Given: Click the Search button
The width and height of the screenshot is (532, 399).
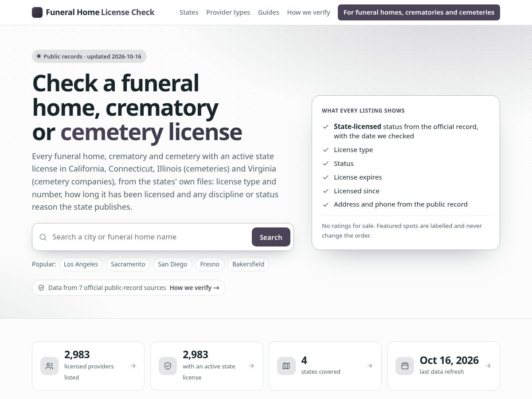Looking at the screenshot, I should pos(271,237).
